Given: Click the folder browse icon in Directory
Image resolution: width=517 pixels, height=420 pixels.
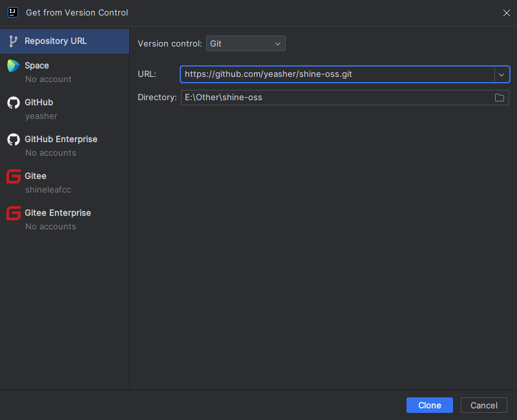Looking at the screenshot, I should pyautogui.click(x=499, y=98).
